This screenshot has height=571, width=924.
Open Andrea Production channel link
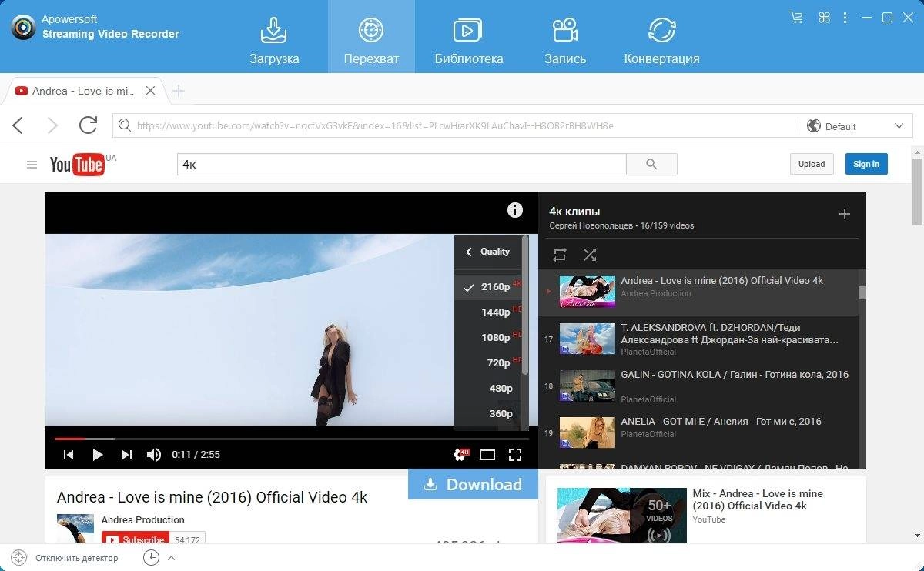click(x=143, y=519)
